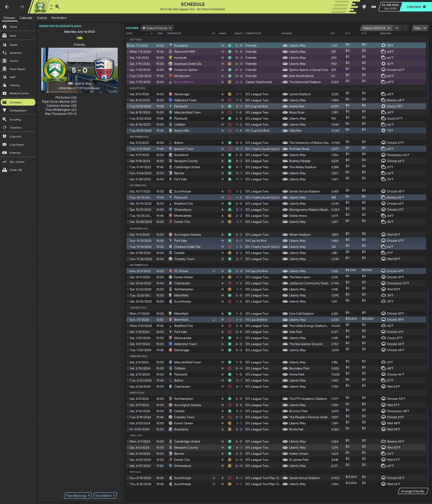Click the football globe icon in header
The height and width of the screenshot is (504, 432).
[364, 7]
